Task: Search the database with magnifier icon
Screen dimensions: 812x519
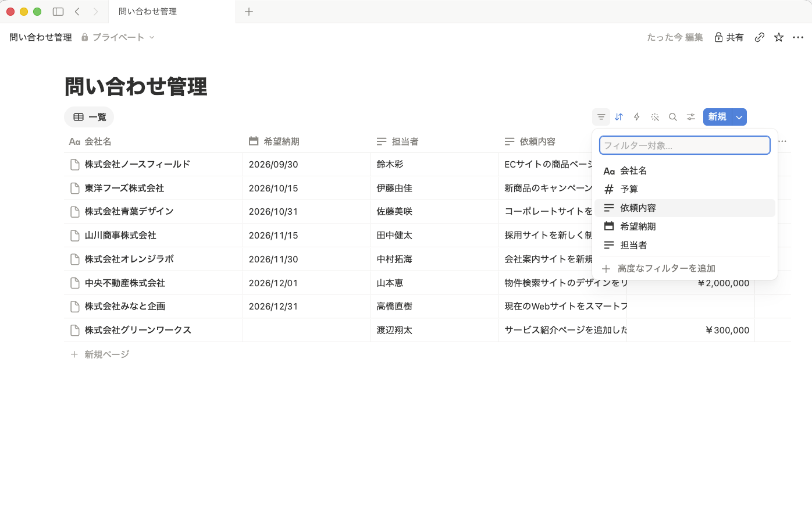Action: 673,117
